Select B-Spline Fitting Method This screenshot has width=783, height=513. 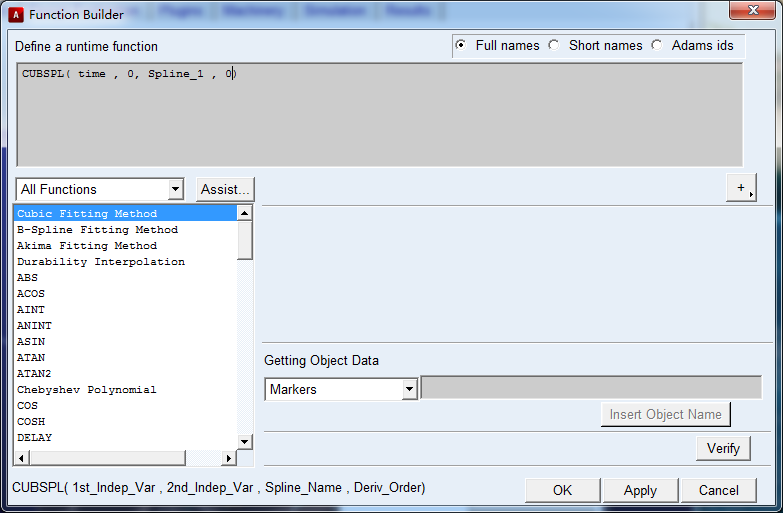[x=125, y=230]
